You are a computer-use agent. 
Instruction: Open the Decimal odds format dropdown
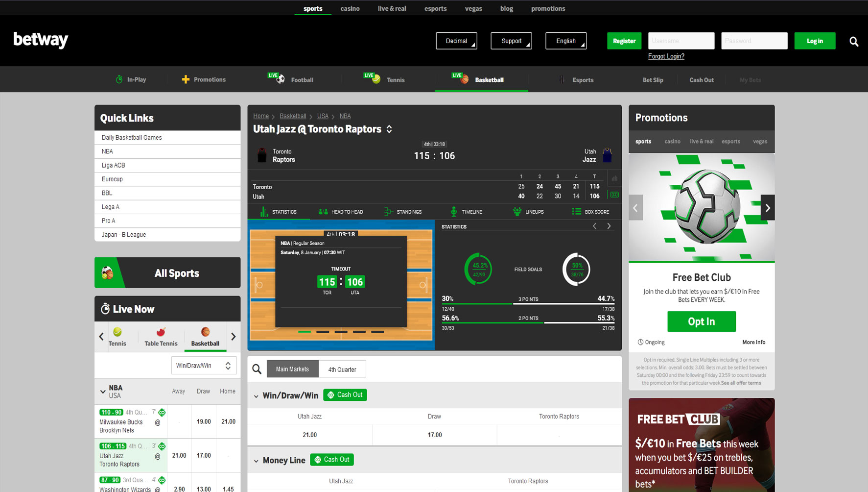pyautogui.click(x=456, y=41)
